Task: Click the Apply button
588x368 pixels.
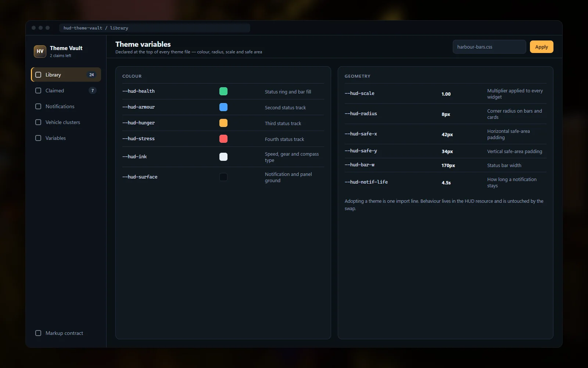Action: 541,47
